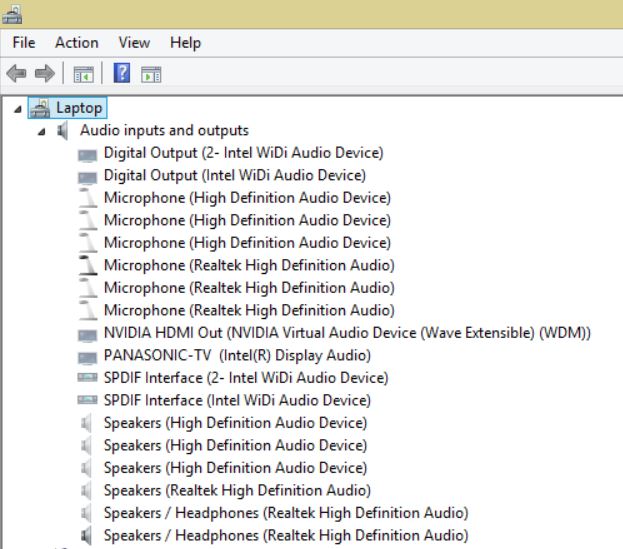Toggle the Show/Hide Action Pane icon
This screenshot has height=549, width=623.
point(151,73)
